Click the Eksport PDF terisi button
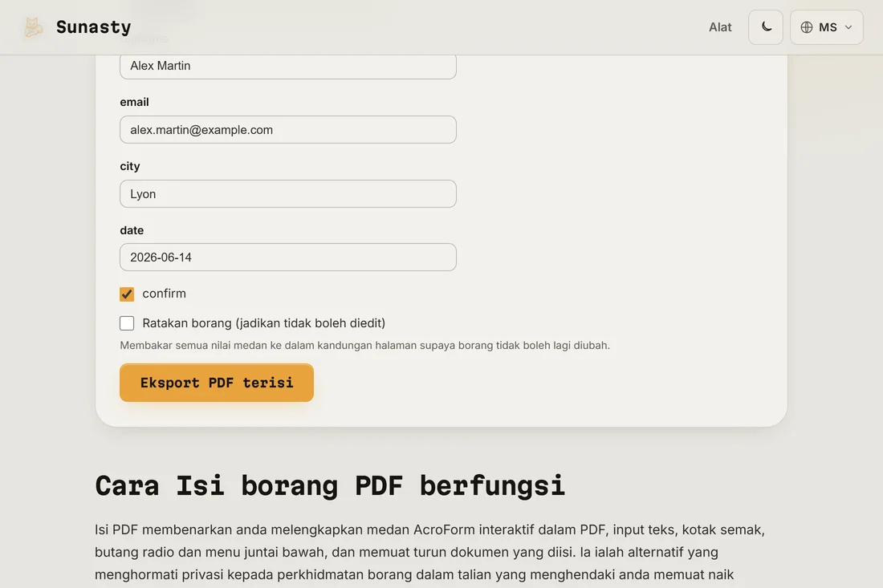This screenshot has width=883, height=588. 216,383
